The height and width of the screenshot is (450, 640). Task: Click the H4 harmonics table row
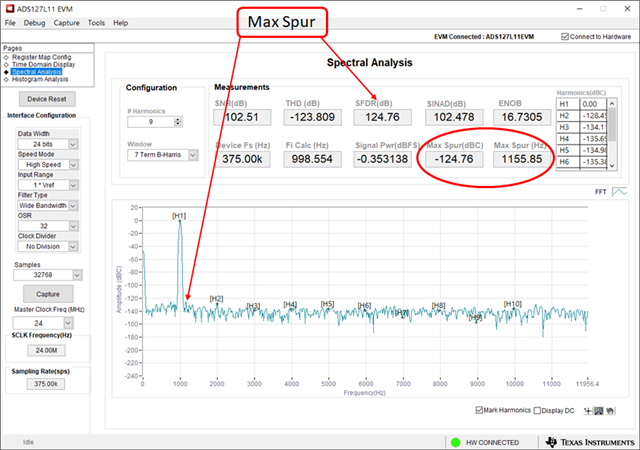pos(582,139)
